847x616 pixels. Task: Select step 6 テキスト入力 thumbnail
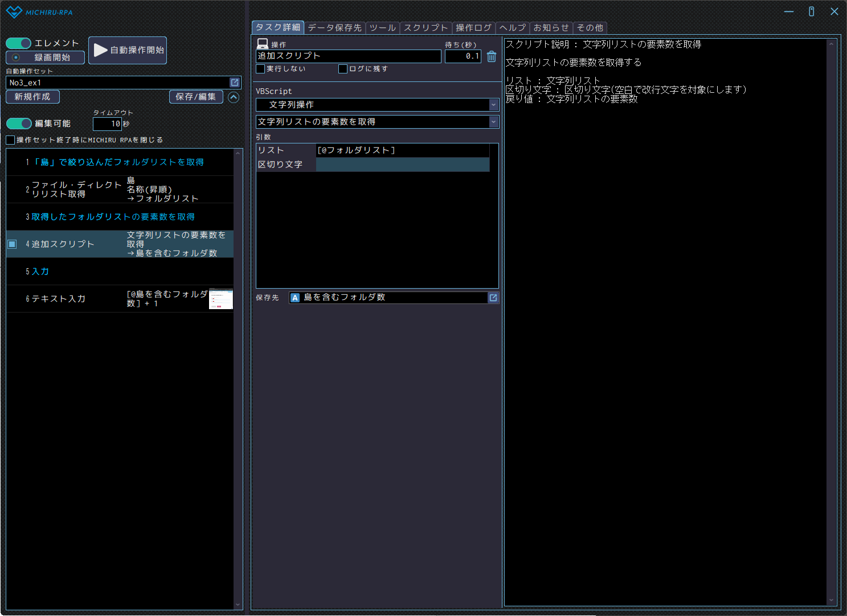click(x=221, y=299)
